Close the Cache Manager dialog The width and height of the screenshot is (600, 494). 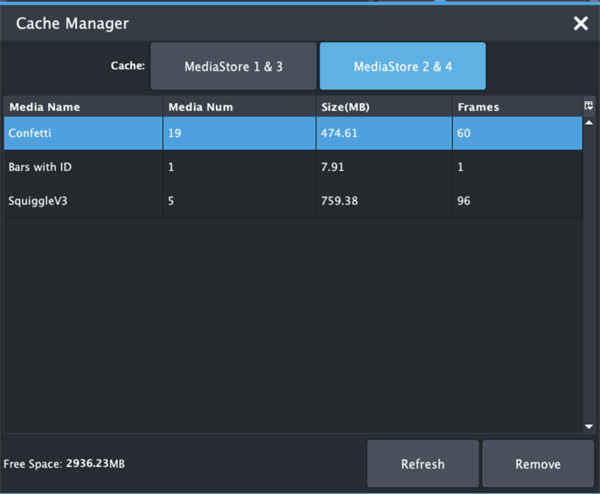pyautogui.click(x=580, y=23)
